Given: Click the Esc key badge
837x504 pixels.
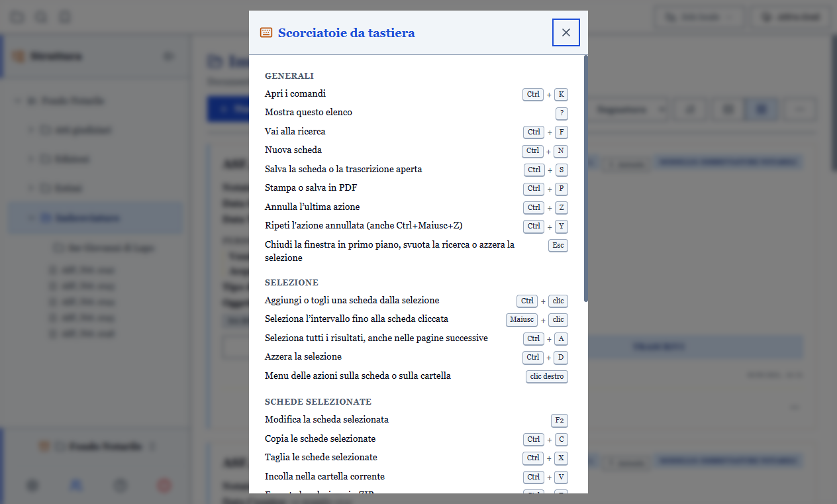Looking at the screenshot, I should (x=558, y=246).
